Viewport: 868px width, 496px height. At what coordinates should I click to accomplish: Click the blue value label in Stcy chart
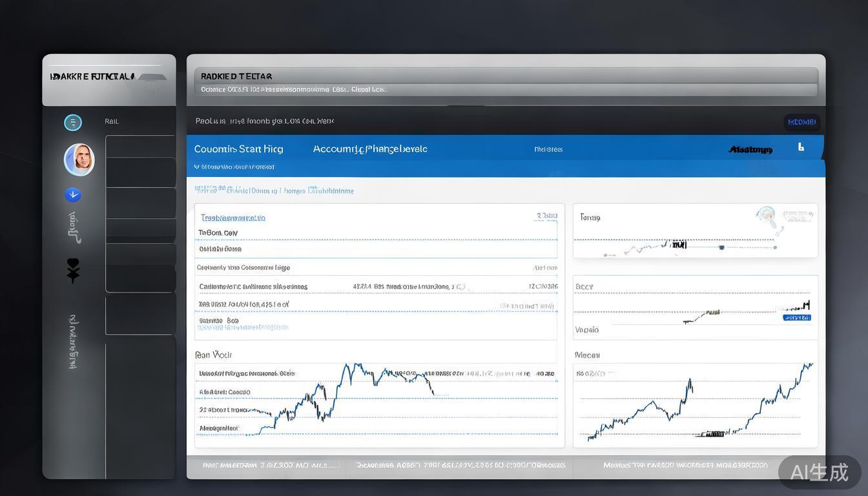796,318
